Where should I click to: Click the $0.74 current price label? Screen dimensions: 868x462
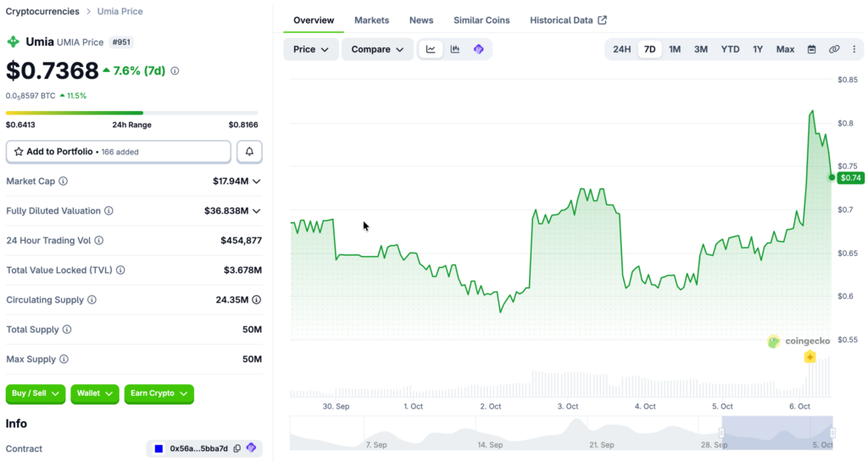click(x=851, y=178)
